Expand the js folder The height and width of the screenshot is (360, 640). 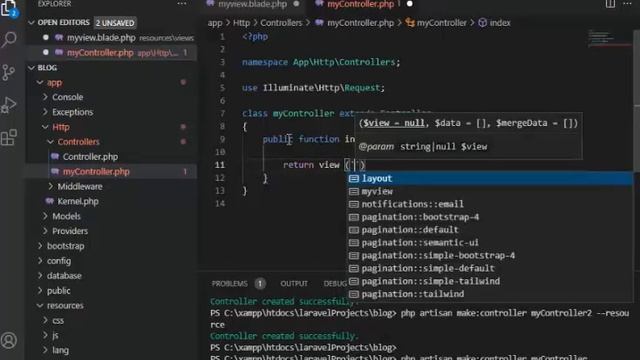(x=45, y=336)
